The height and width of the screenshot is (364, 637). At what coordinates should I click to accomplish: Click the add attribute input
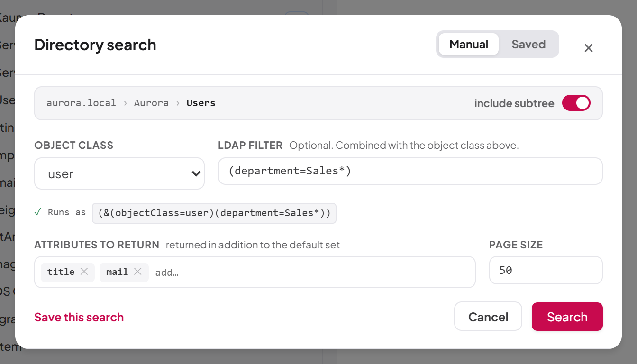point(313,272)
